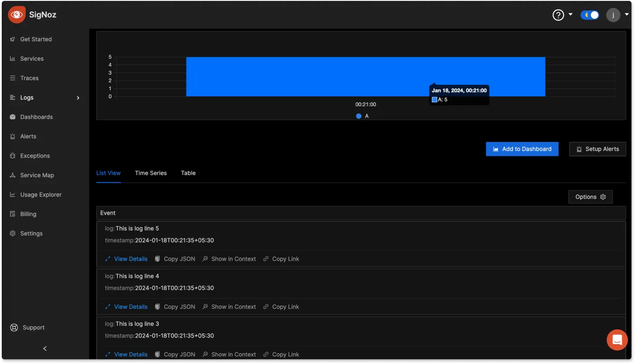635x364 pixels.
Task: Copy link of log line 4
Action: [x=281, y=307]
